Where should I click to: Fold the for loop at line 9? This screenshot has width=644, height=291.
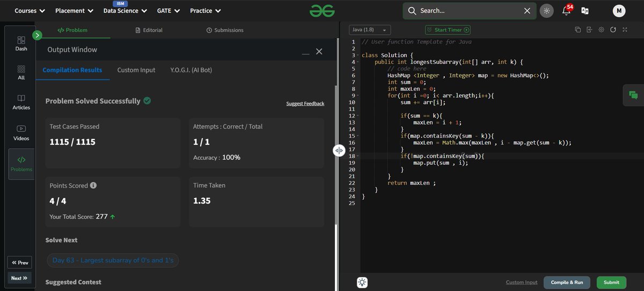click(x=357, y=96)
